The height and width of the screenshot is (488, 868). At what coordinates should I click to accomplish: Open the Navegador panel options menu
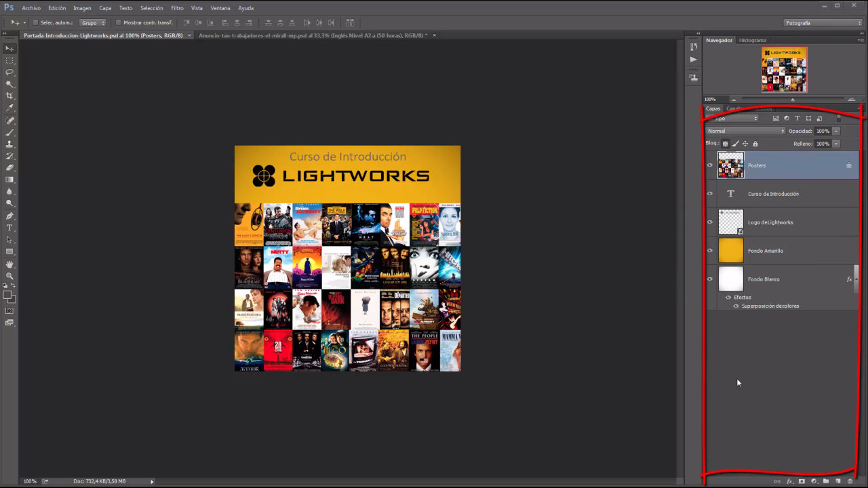860,40
